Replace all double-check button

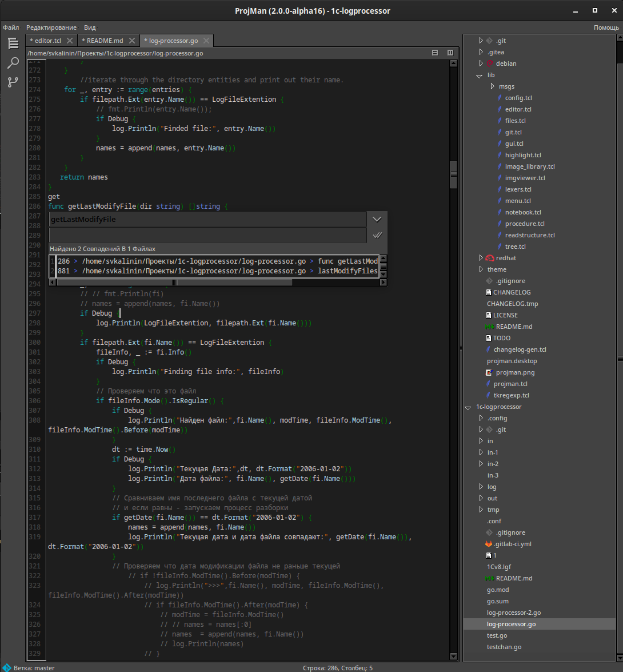coord(377,235)
